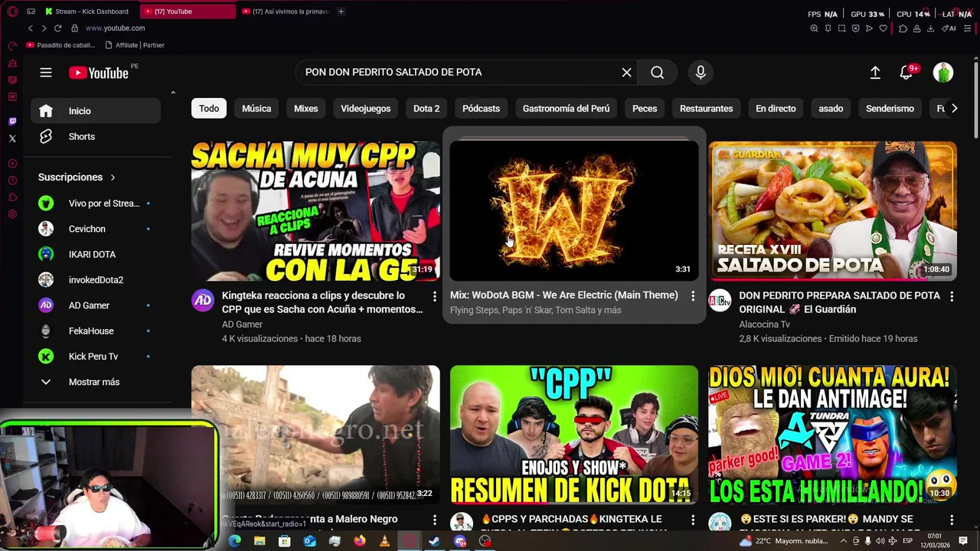Select the Senderismo filter chip
Viewport: 980px width, 551px height.
tap(890, 109)
